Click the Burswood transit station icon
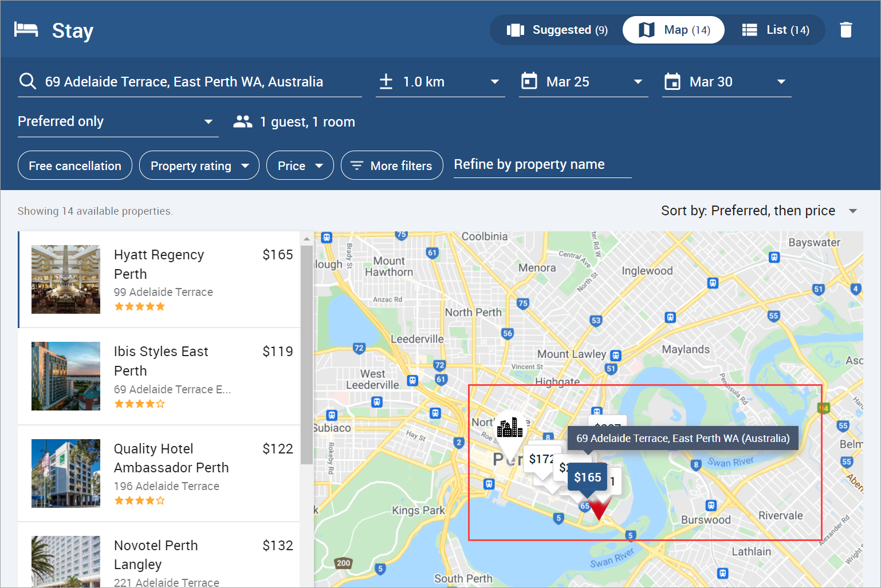881x588 pixels. tap(711, 506)
